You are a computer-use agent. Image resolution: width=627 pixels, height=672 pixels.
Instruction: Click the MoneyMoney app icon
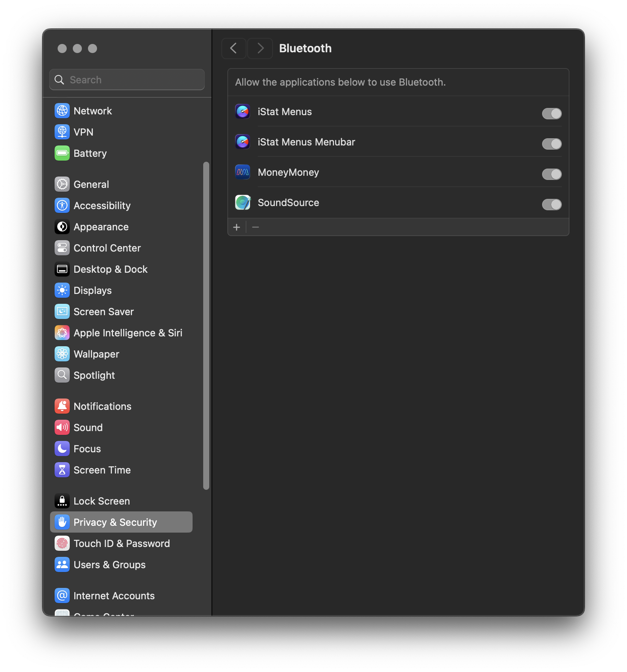pos(243,172)
